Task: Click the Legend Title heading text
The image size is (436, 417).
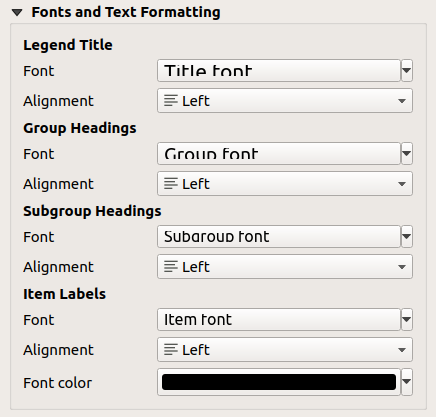Action: coord(68,45)
